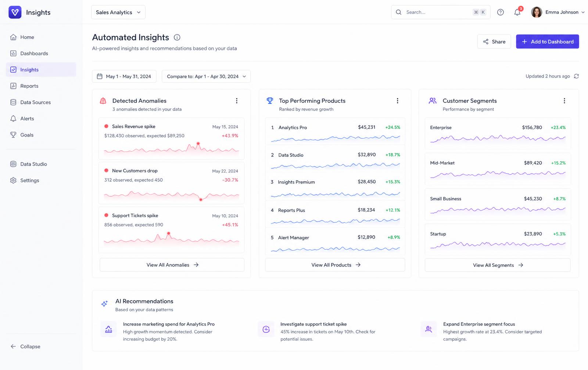The width and height of the screenshot is (588, 370).
Task: Select the Mid-Market segment row
Action: point(498,169)
